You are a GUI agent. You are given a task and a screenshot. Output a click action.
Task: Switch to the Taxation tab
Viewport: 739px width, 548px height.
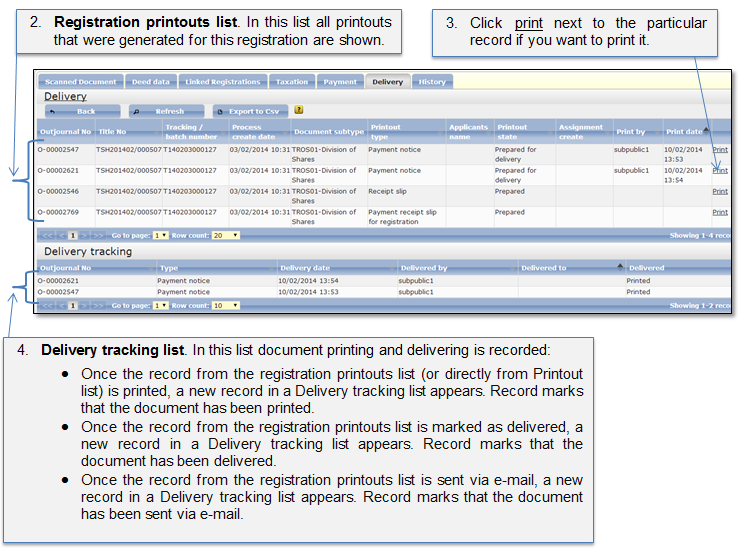292,82
